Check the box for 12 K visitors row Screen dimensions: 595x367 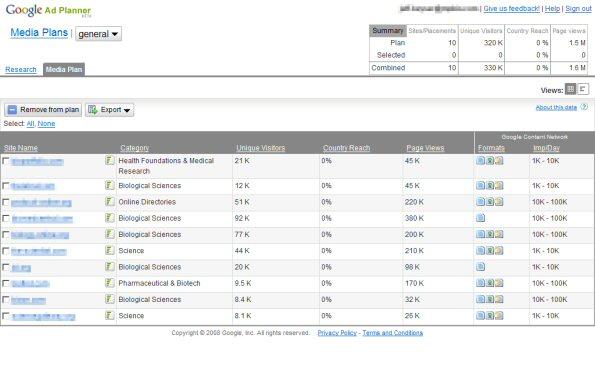(6, 186)
